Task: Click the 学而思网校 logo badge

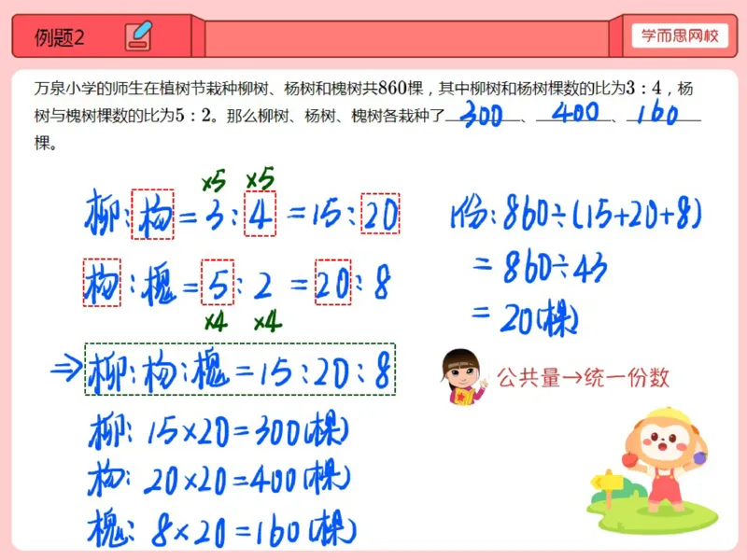Action: click(x=680, y=35)
